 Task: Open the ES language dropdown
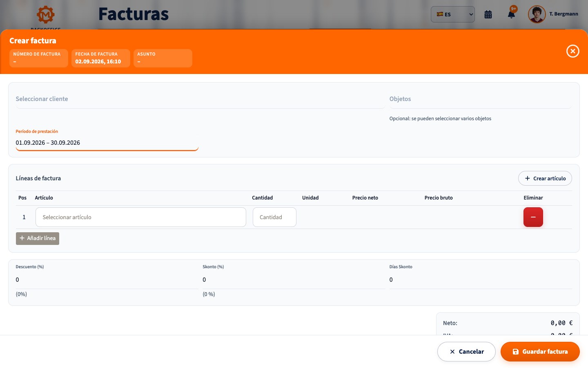pyautogui.click(x=453, y=14)
